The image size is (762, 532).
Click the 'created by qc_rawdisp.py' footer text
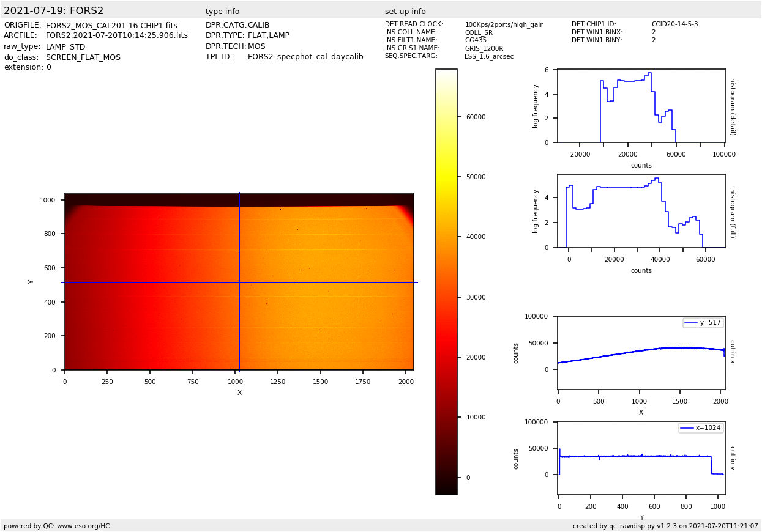[665, 526]
